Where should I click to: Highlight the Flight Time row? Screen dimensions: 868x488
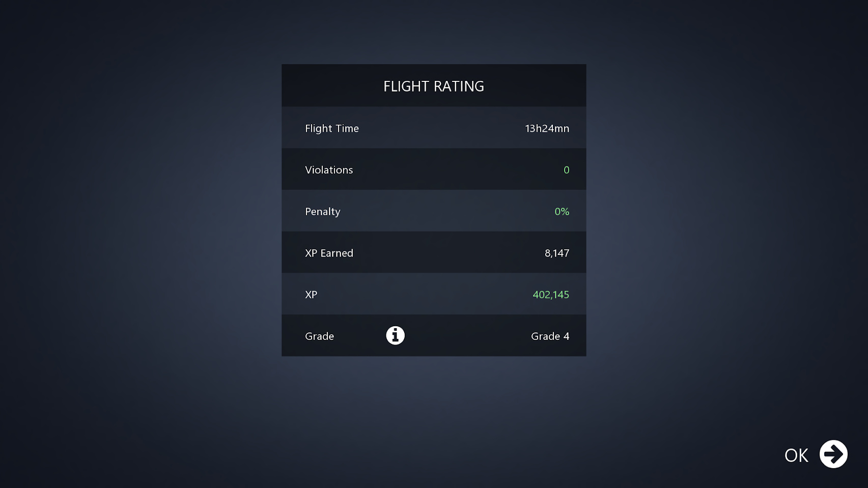point(434,128)
